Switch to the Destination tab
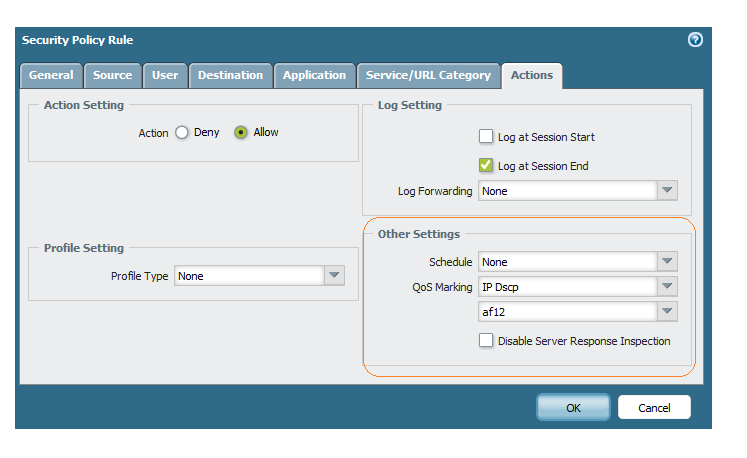Screen dimensions: 747x458 point(230,75)
